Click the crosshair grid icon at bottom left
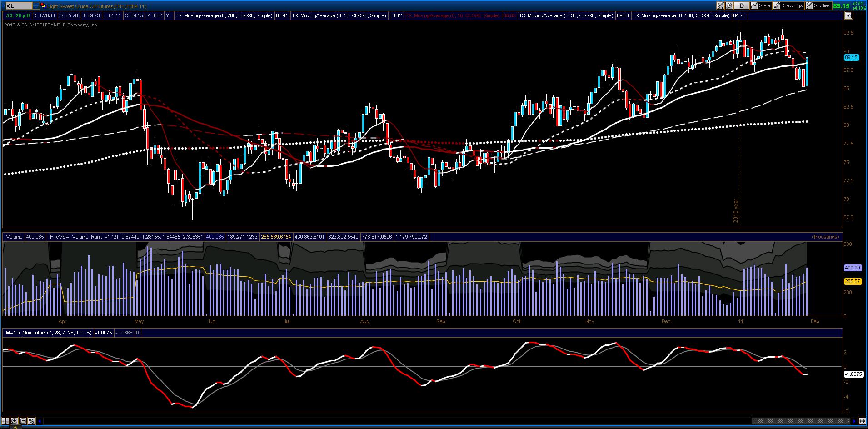This screenshot has width=868, height=429. [6, 421]
